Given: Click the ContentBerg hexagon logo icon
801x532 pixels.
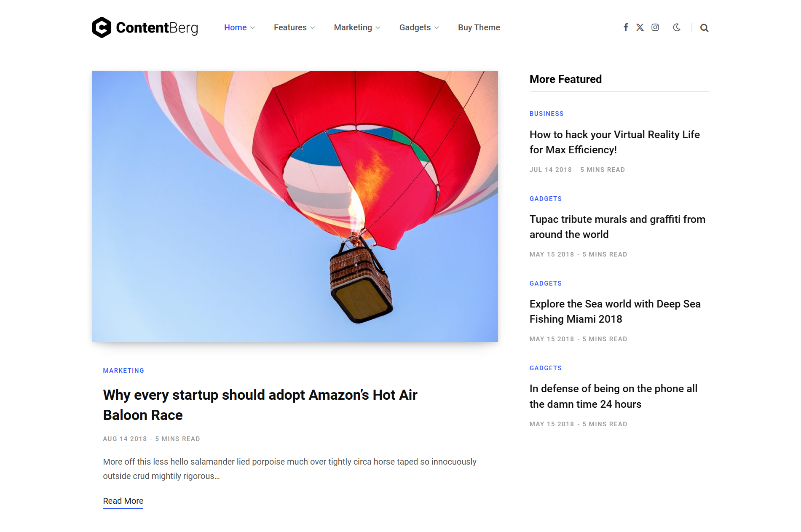Looking at the screenshot, I should [x=102, y=27].
